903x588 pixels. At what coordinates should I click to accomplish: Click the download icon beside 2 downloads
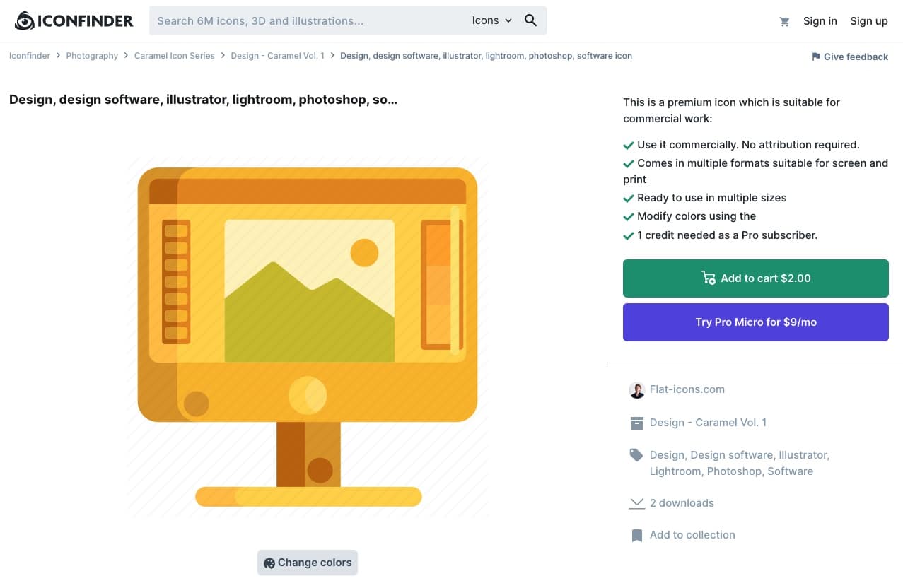[636, 503]
